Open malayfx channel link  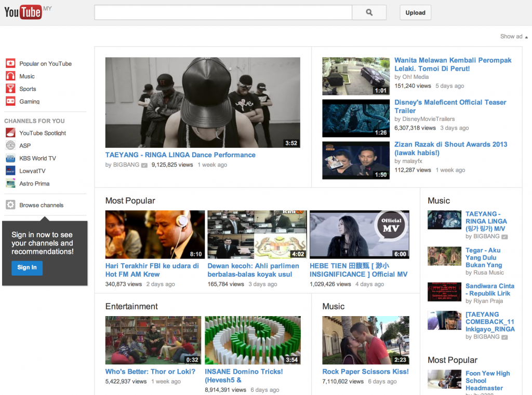pos(412,161)
